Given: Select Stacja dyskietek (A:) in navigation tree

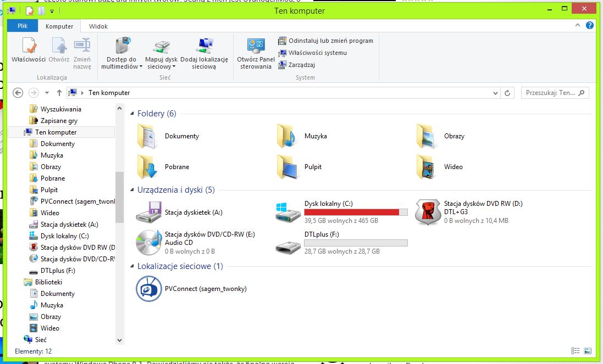Looking at the screenshot, I should [64, 224].
